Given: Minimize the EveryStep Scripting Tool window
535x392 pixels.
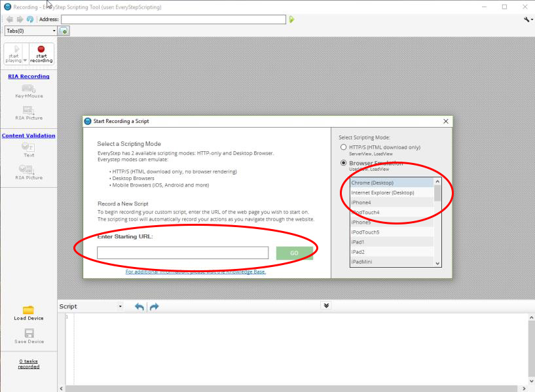Looking at the screenshot, I should pyautogui.click(x=484, y=7).
